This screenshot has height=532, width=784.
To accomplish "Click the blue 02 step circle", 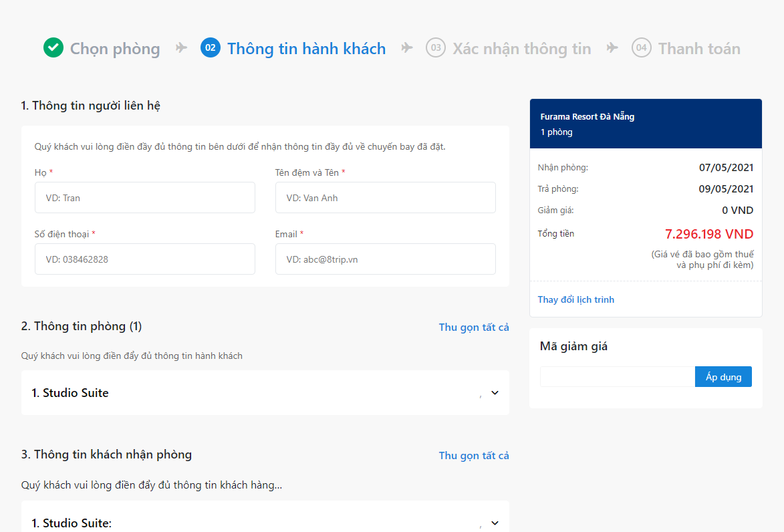I will [x=211, y=48].
